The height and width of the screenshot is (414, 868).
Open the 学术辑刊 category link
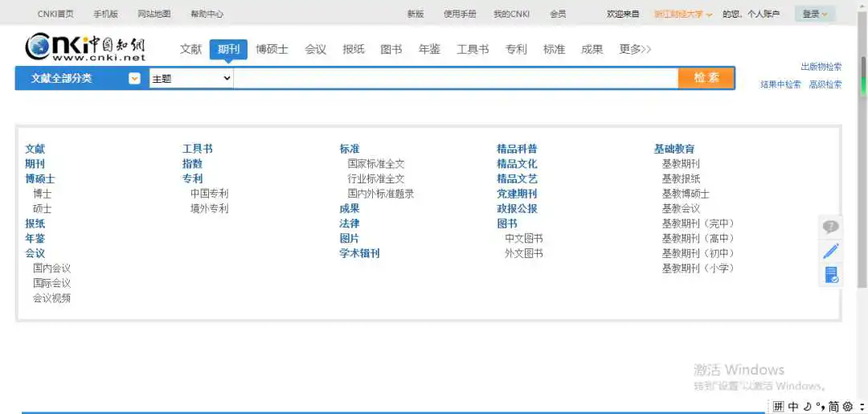pyautogui.click(x=360, y=253)
